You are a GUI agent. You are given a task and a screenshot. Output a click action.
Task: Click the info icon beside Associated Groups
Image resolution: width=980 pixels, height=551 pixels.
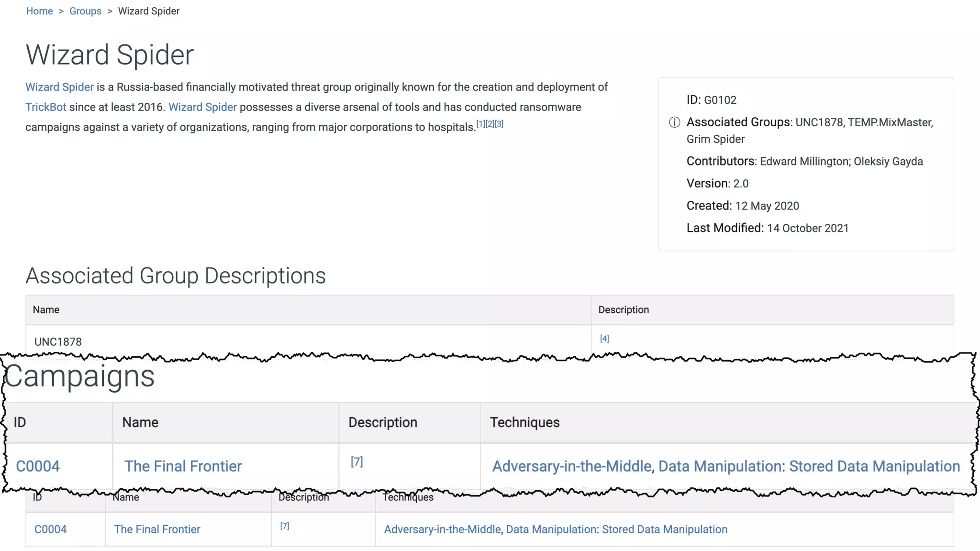click(x=674, y=122)
